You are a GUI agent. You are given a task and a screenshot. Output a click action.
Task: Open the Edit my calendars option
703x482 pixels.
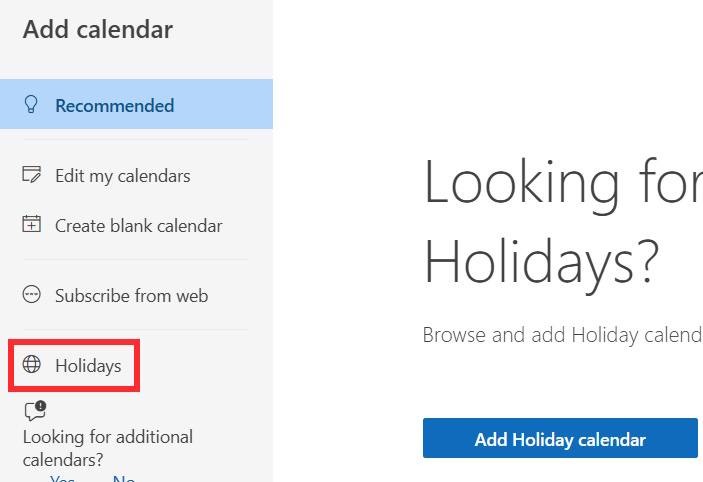pyautogui.click(x=122, y=176)
